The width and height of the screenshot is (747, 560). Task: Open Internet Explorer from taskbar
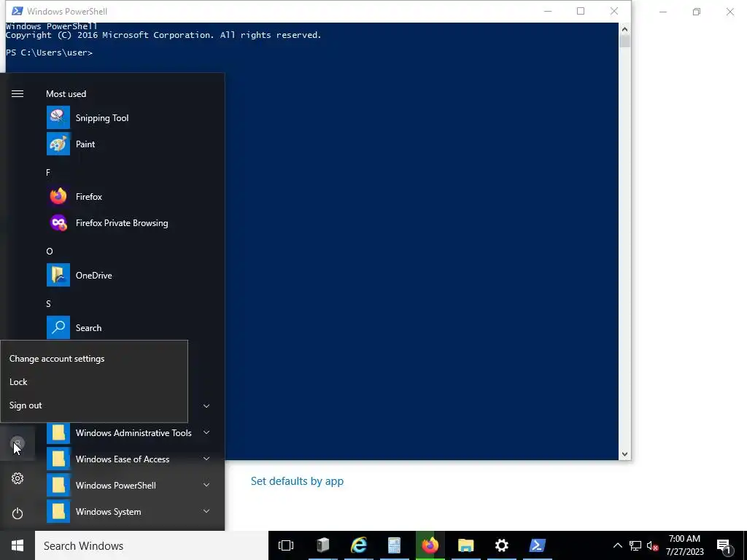click(359, 545)
